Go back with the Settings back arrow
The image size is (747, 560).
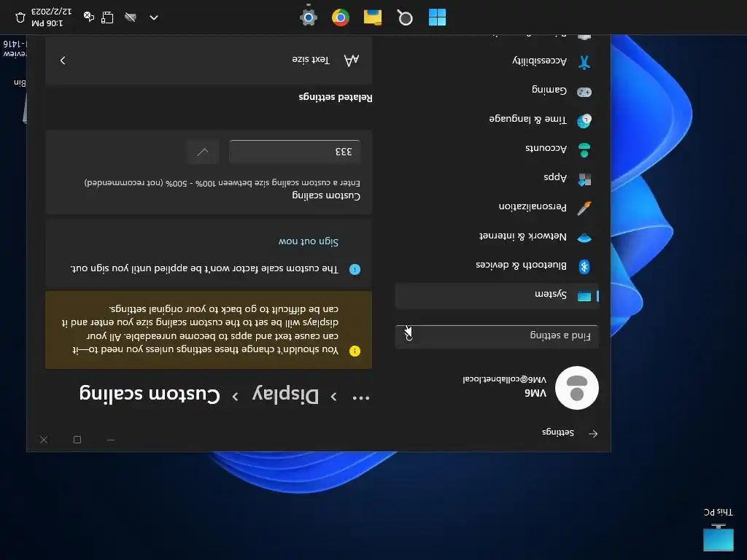(592, 433)
